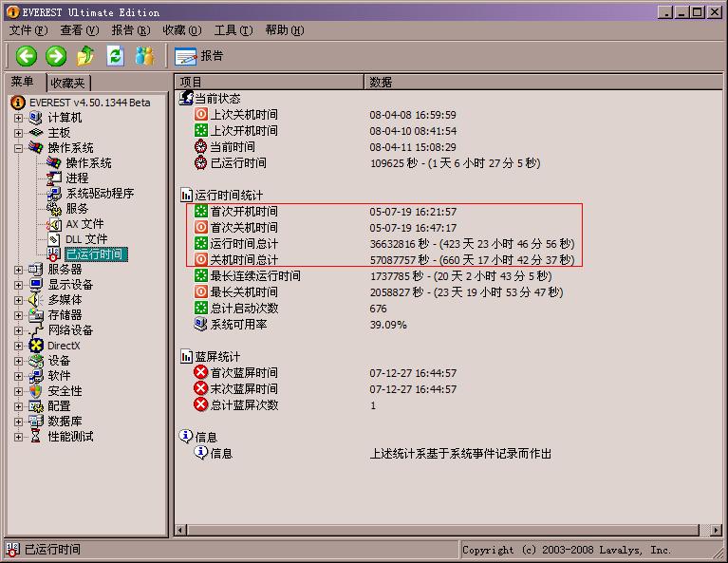Image resolution: width=728 pixels, height=563 pixels.
Task: Go up one level with the folder arrow icon
Action: click(x=85, y=56)
